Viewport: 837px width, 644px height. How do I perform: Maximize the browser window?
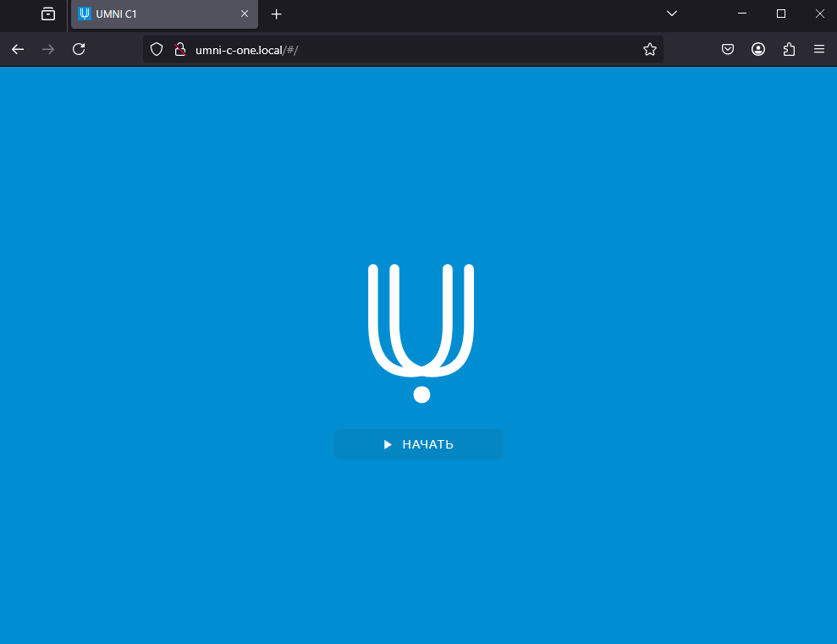pyautogui.click(x=781, y=14)
